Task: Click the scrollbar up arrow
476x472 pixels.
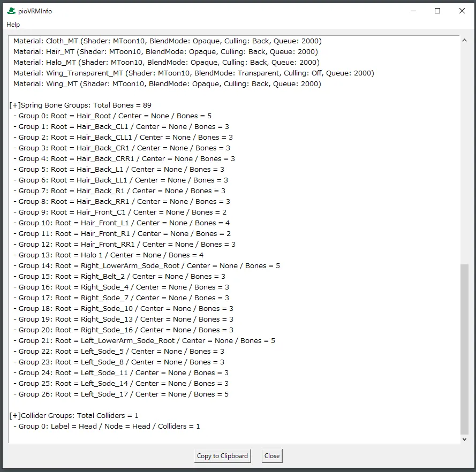Action: [464, 40]
